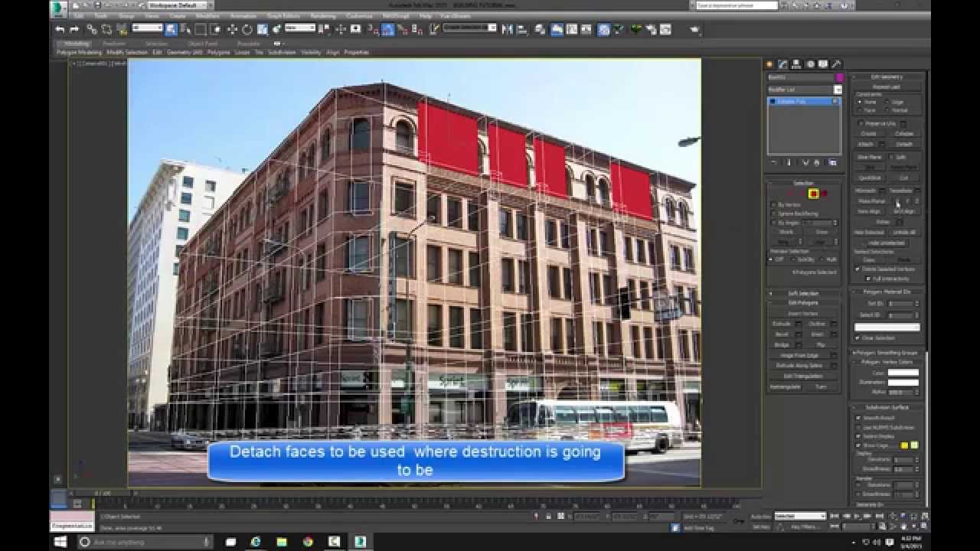Click the Undo arrow in main toolbar
This screenshot has height=551, width=980.
pos(60,29)
